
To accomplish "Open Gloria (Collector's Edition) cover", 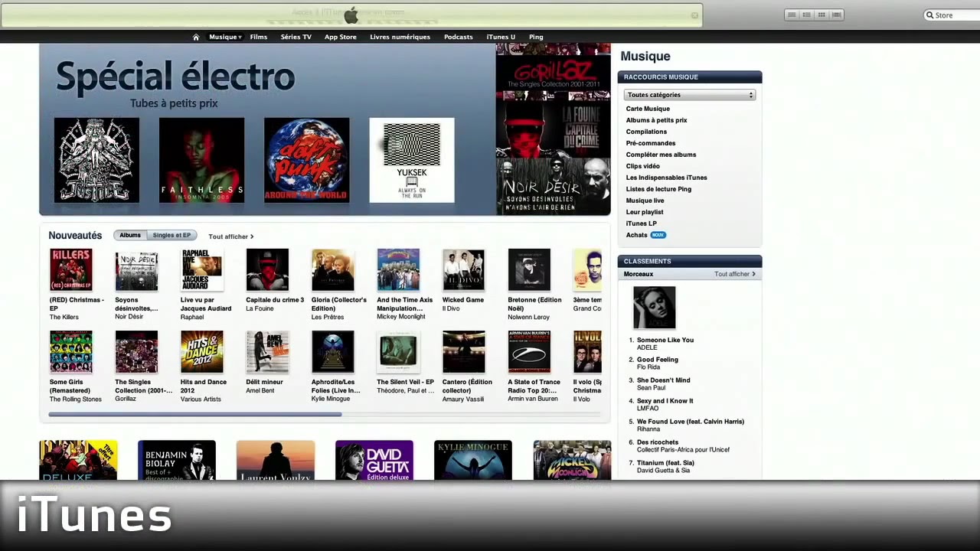I will [333, 269].
